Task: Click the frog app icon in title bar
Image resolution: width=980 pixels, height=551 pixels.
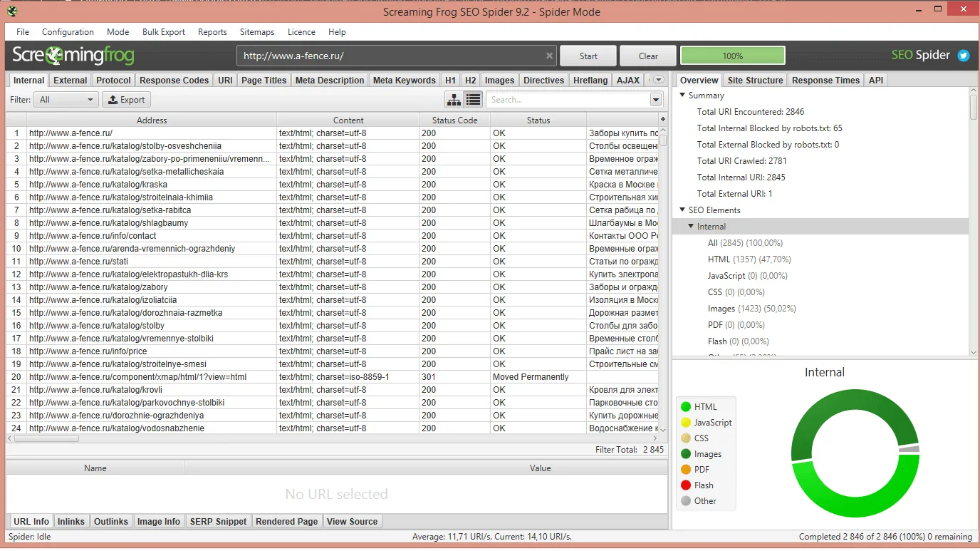Action: pos(12,11)
